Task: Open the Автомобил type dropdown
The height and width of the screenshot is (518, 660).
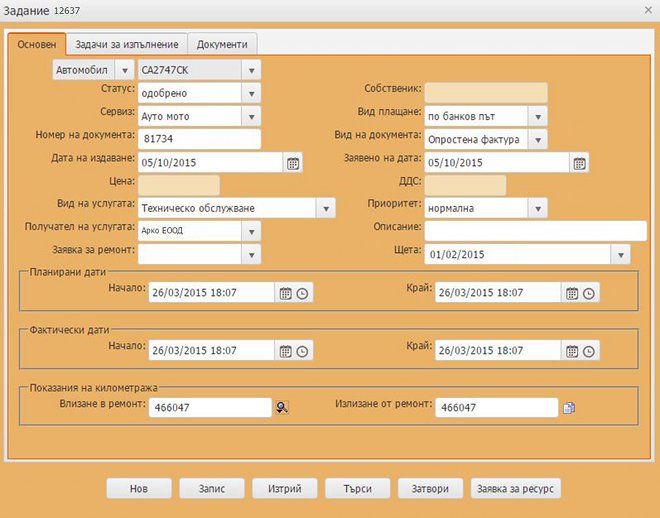Action: coord(123,70)
